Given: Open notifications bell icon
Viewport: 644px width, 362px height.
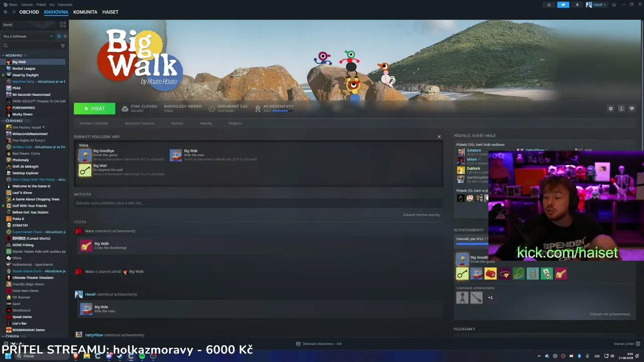Looking at the screenshot, I should (x=577, y=5).
